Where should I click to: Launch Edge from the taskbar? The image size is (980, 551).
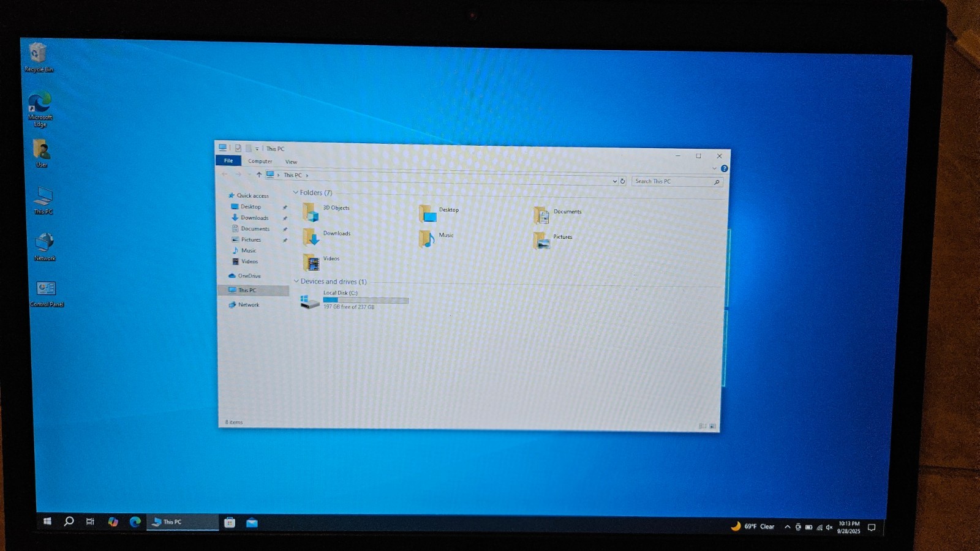(x=135, y=522)
